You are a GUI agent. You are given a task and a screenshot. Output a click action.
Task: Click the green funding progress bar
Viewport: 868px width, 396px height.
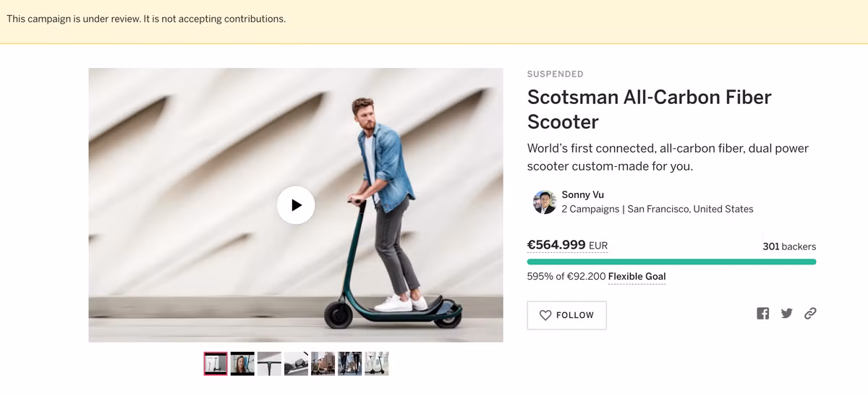pos(671,262)
